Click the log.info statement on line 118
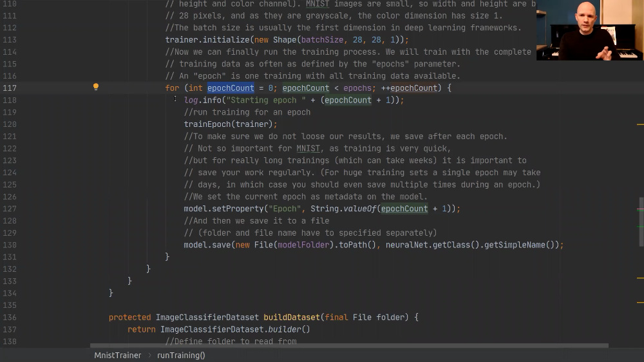The width and height of the screenshot is (644, 362). click(x=294, y=100)
